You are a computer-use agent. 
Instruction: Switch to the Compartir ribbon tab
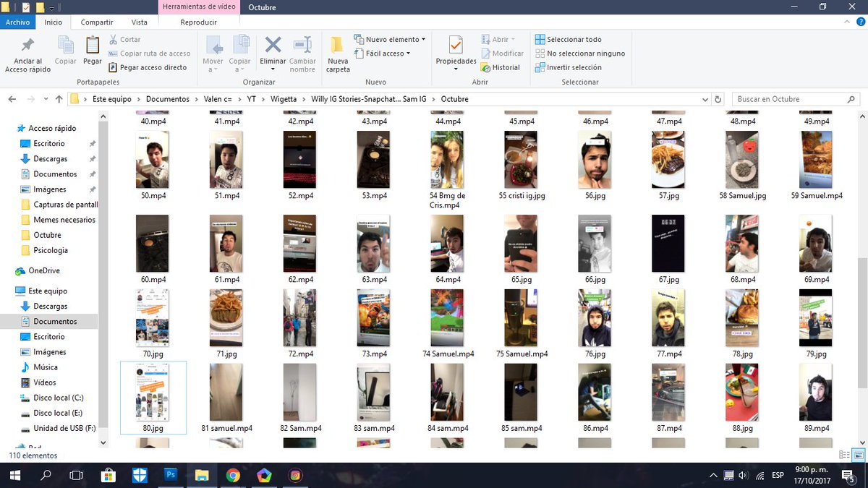[97, 22]
